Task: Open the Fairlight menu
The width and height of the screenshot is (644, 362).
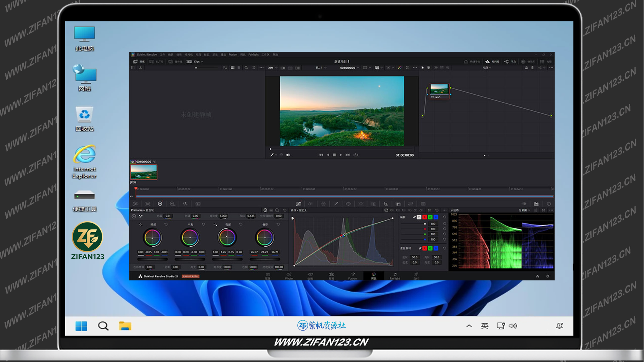Action: [253, 54]
